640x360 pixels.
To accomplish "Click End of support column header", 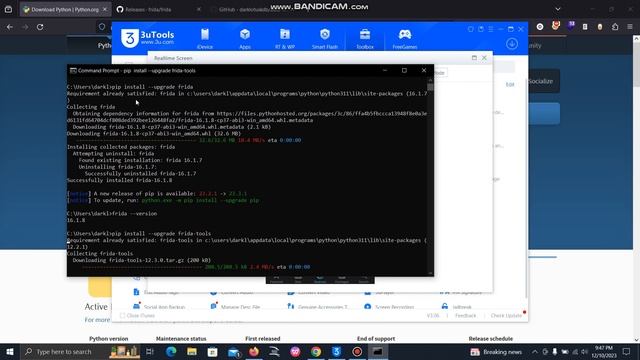I will point(376,338).
